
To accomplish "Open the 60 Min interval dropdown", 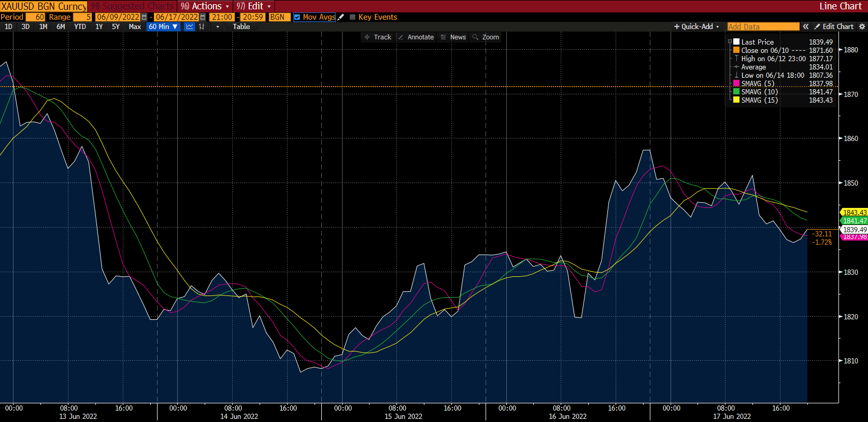I will pos(163,26).
